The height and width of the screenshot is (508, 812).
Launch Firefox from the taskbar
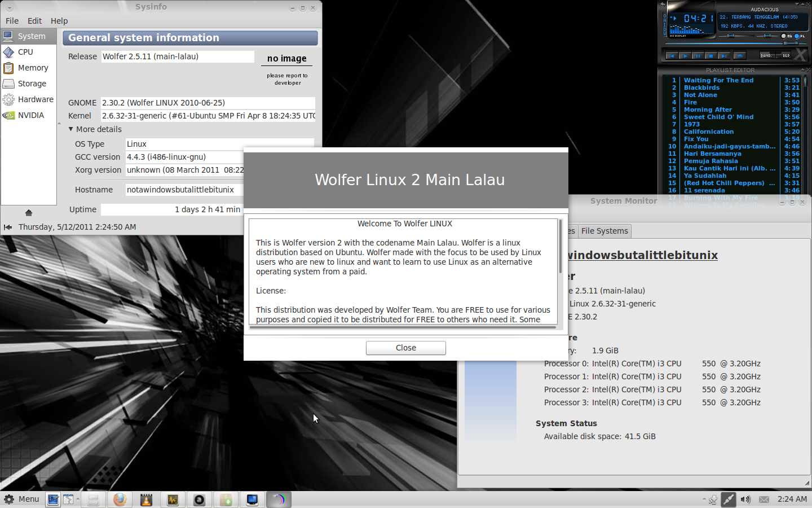pos(120,500)
